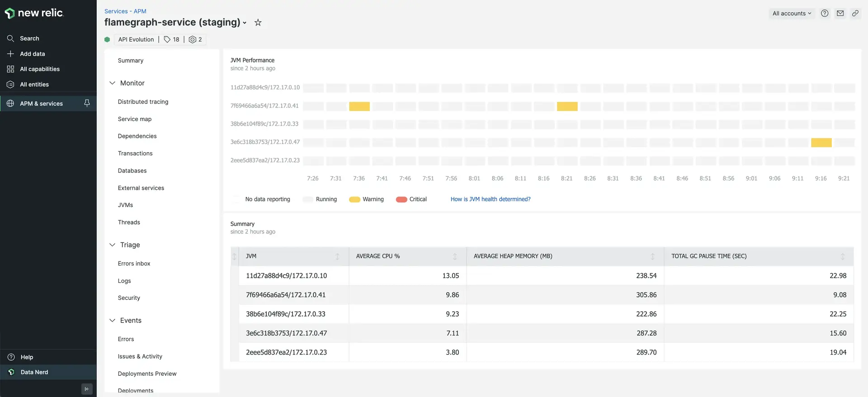Screen dimensions: 868x397
Task: Click average CPU value 13.05
Action: tap(450, 276)
